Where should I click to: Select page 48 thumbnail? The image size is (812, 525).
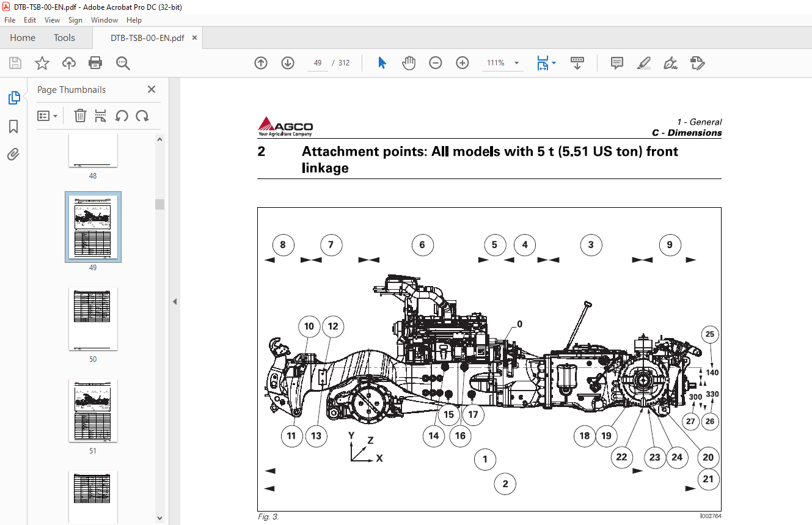click(93, 150)
